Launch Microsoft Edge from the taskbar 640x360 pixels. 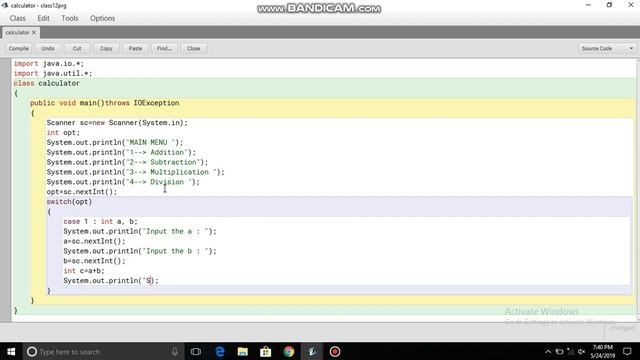tap(220, 351)
